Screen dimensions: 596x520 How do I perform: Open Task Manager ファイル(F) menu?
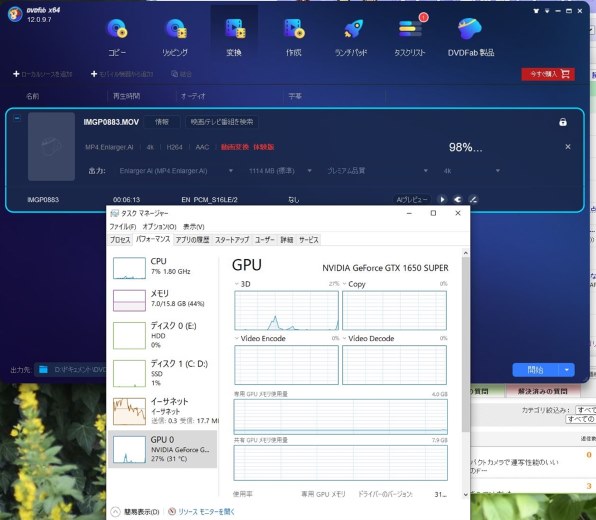click(x=122, y=227)
